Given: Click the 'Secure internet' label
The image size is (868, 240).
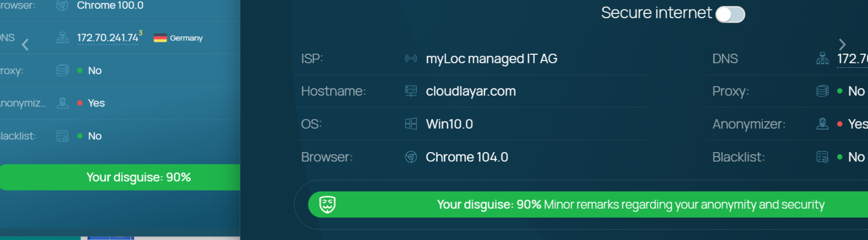Looking at the screenshot, I should 656,13.
